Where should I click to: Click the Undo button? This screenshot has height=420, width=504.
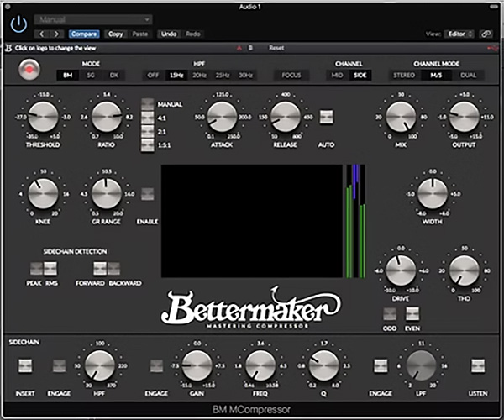click(169, 34)
